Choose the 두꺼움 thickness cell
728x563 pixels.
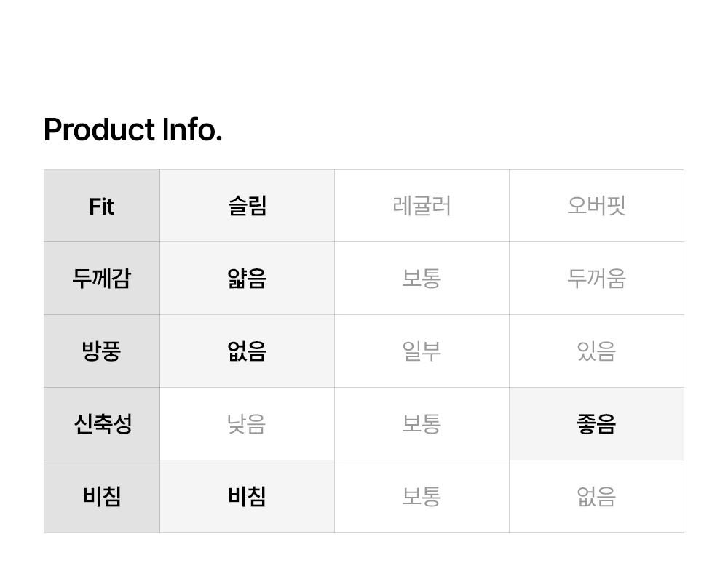596,279
